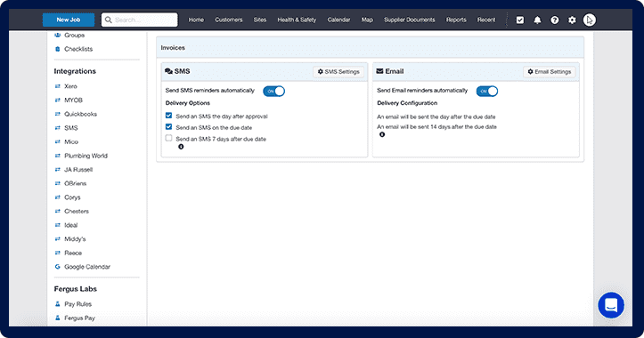Open Checklists in the sidebar
Screen dimensions: 644x338
(78, 49)
